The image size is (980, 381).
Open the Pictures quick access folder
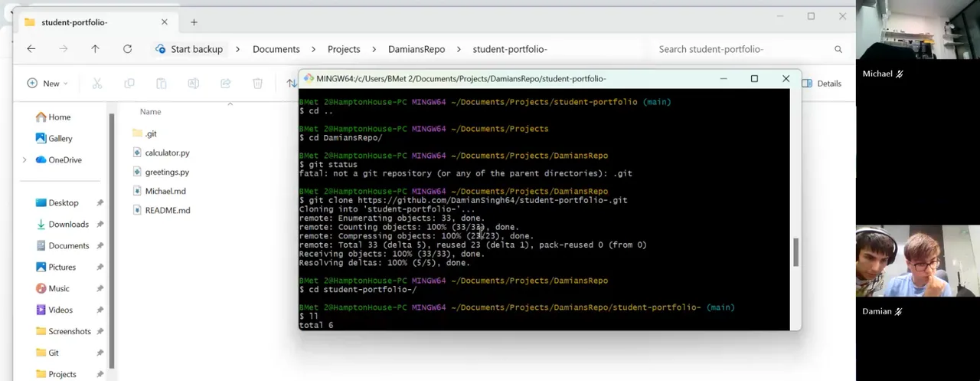(x=55, y=268)
